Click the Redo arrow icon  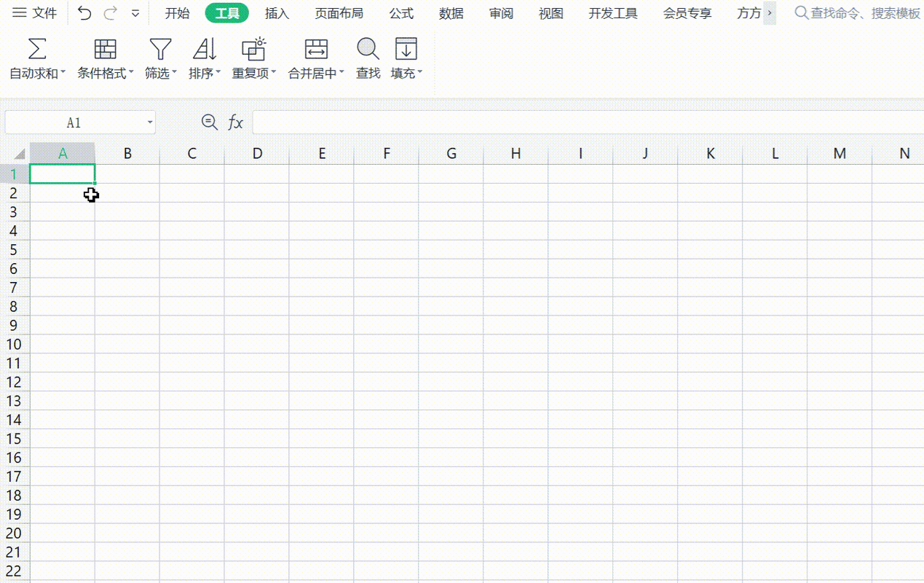(x=110, y=12)
